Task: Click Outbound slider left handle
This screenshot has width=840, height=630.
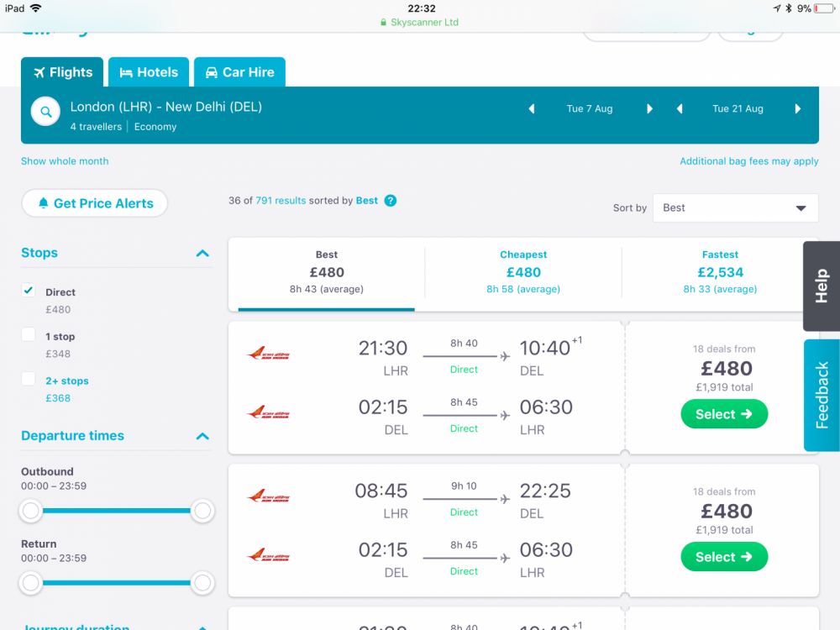Action: [31, 511]
